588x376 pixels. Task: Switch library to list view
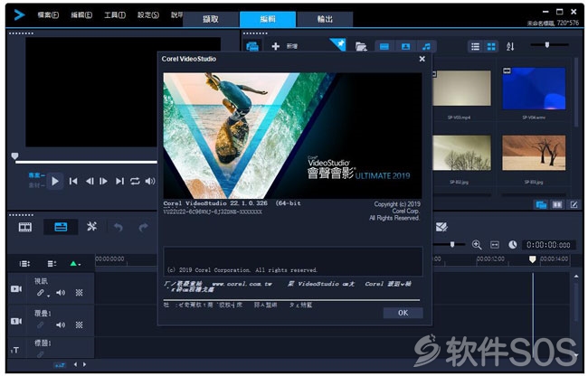coord(475,46)
